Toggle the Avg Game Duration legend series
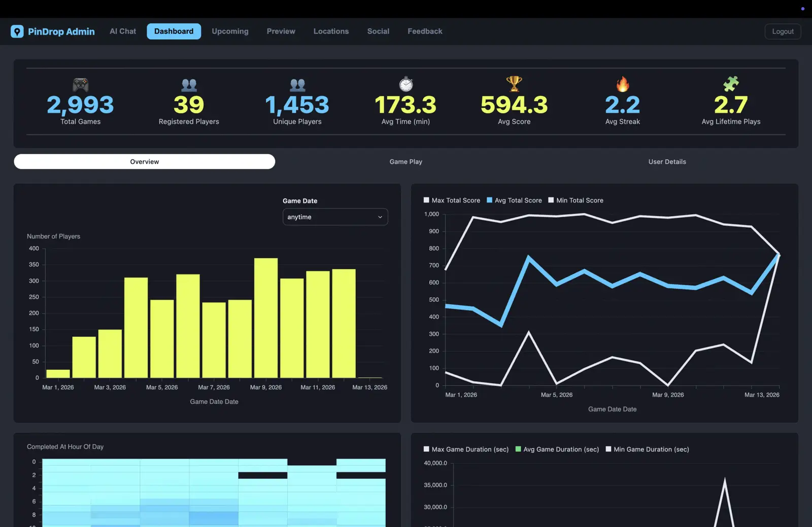Viewport: 812px width, 527px height. click(557, 449)
